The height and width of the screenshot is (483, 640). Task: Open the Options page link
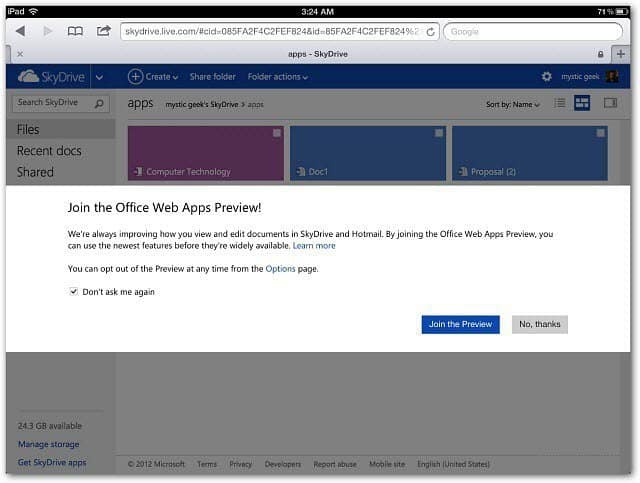pos(280,269)
